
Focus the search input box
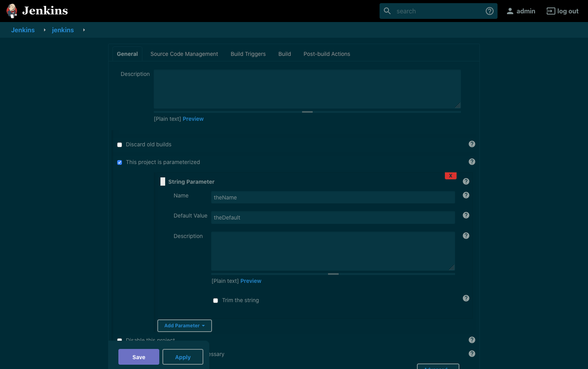coord(439,11)
